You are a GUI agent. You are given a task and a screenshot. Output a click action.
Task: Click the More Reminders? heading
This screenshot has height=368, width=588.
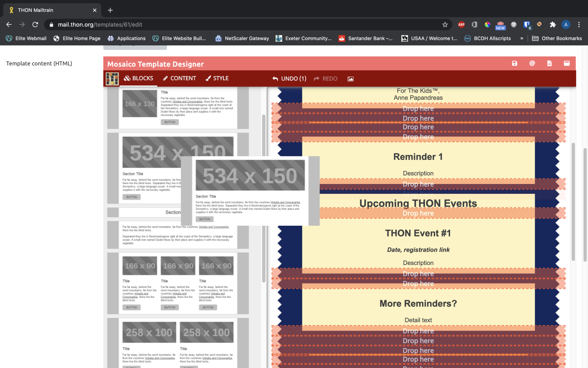418,304
